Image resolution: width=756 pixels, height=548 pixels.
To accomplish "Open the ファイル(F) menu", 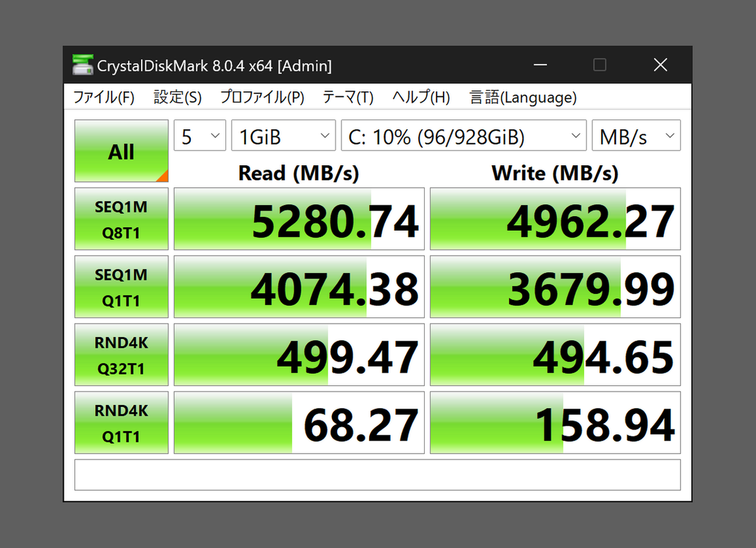I will click(103, 97).
